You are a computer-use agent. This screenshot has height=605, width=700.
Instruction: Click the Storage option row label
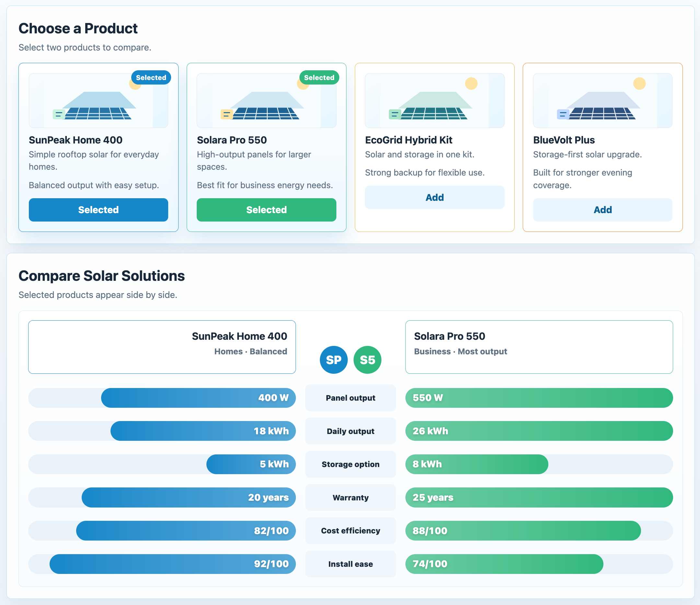350,464
